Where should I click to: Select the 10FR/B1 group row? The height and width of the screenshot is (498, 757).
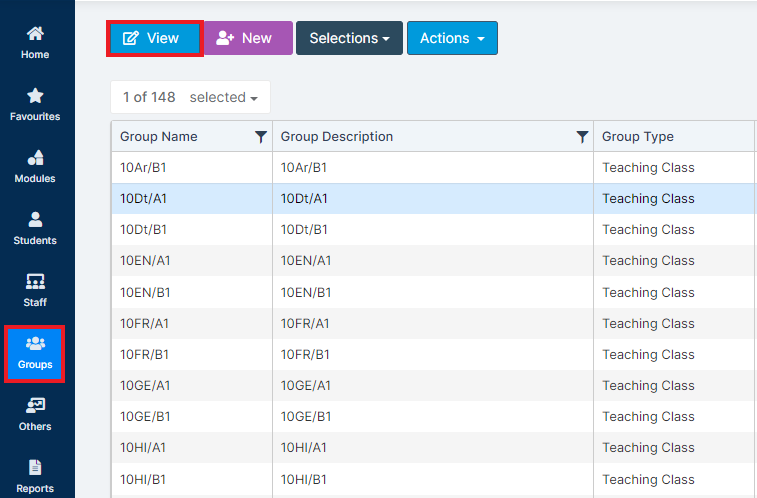tap(434, 355)
